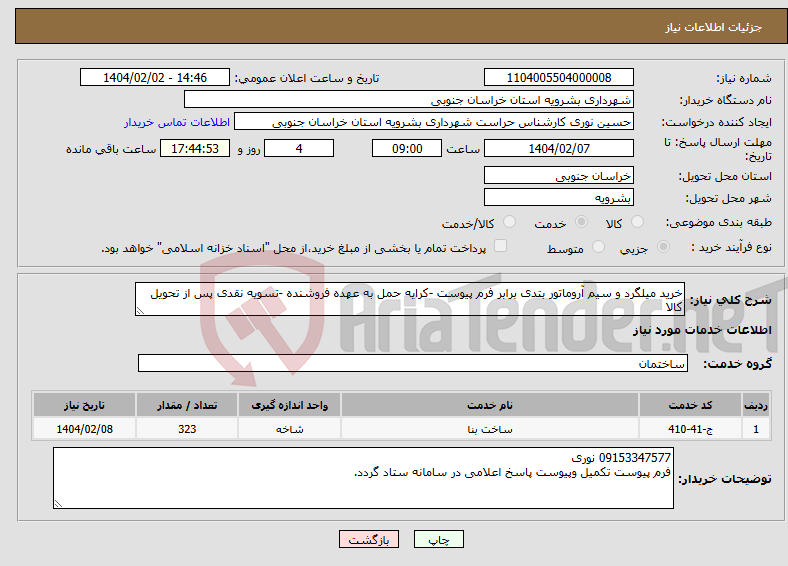
Task: Select the جزیی purchase type radio
Action: click(x=663, y=247)
